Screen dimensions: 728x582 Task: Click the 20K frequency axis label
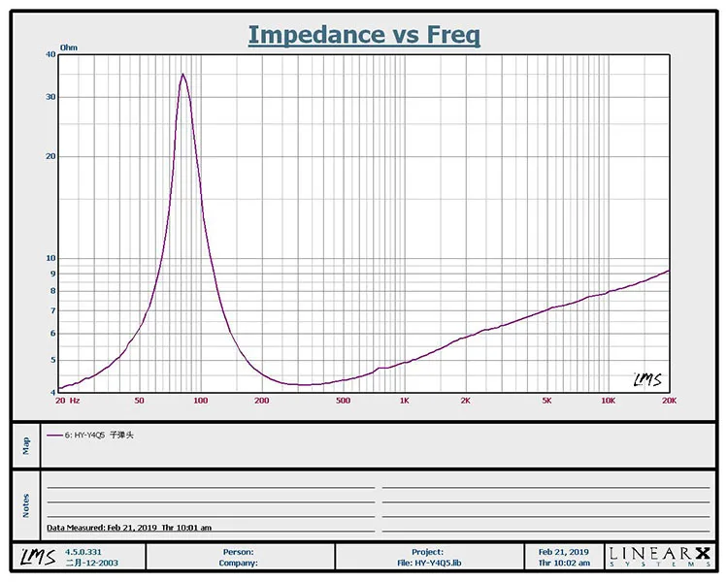[x=669, y=401]
